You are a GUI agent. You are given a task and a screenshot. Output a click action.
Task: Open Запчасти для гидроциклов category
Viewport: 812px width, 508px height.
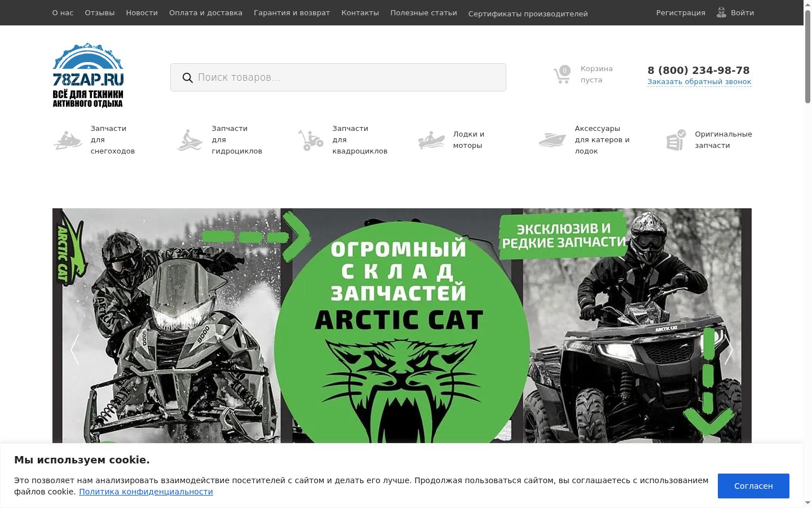click(237, 140)
